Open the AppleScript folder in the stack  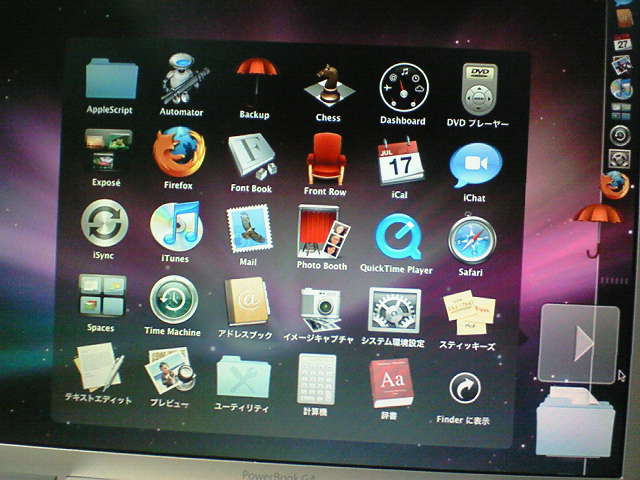click(111, 79)
